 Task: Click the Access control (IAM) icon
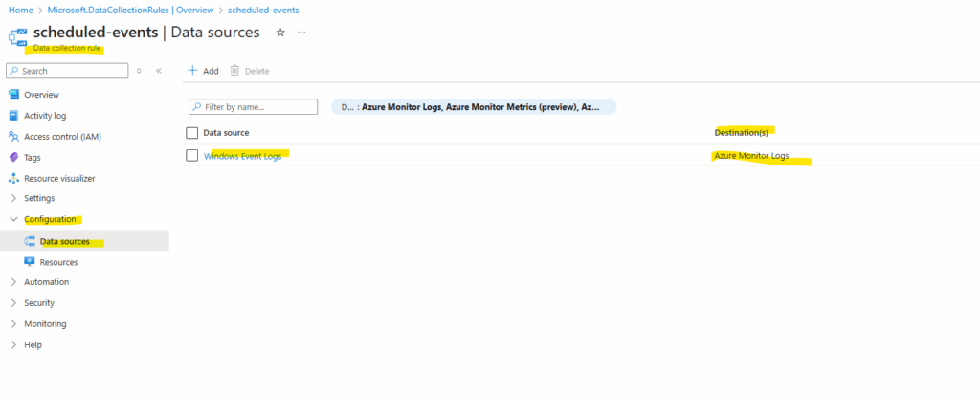pos(13,136)
